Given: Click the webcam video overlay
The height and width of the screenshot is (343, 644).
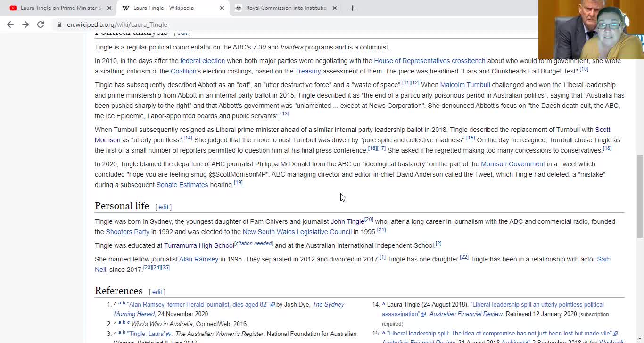Looking at the screenshot, I should point(591,29).
